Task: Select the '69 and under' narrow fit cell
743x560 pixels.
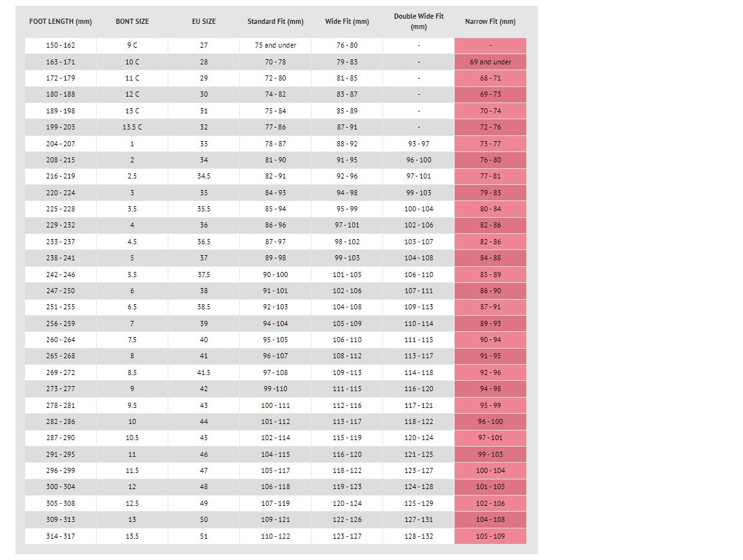Action: pyautogui.click(x=490, y=62)
